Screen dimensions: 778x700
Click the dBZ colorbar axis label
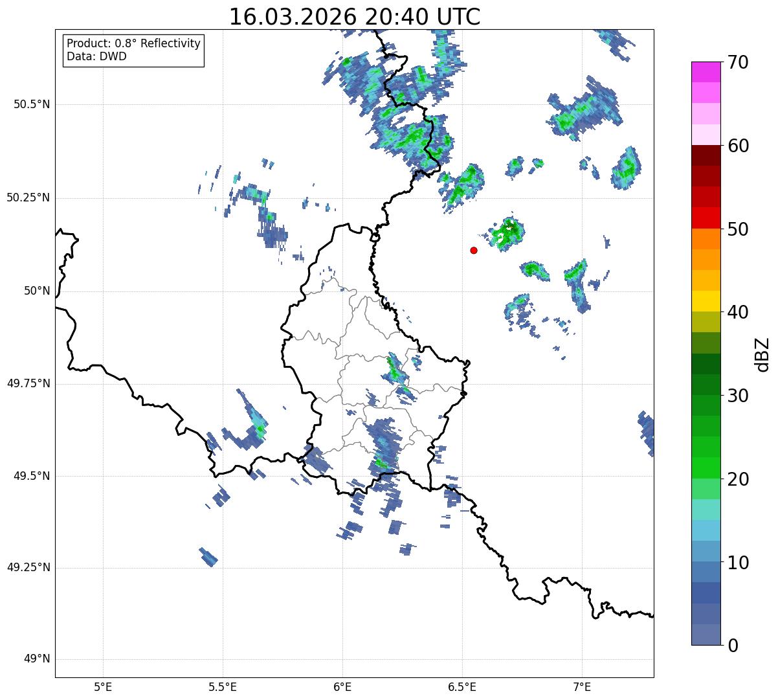(762, 354)
